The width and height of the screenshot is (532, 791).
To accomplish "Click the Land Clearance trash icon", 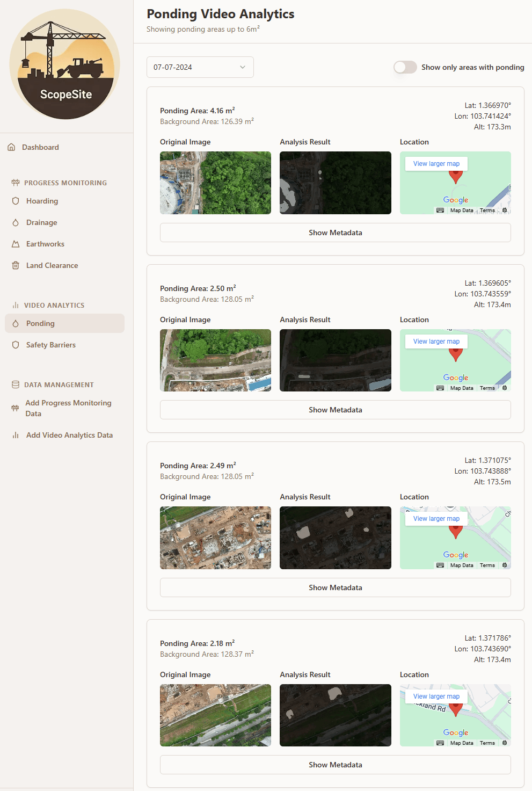I will (x=16, y=265).
